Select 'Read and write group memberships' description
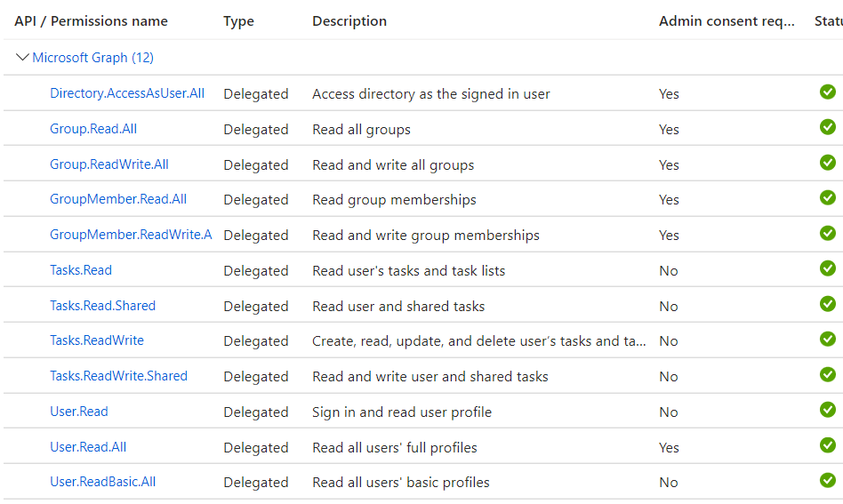 (x=426, y=236)
